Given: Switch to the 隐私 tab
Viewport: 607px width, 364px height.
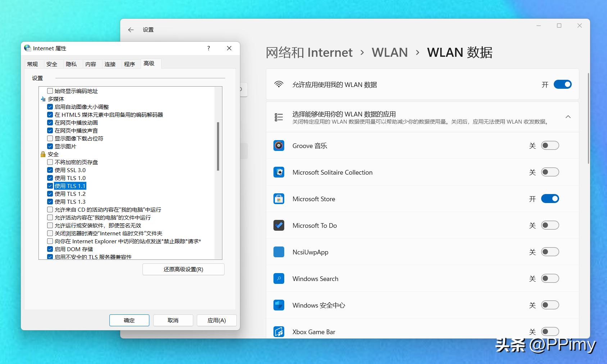Looking at the screenshot, I should pos(71,64).
